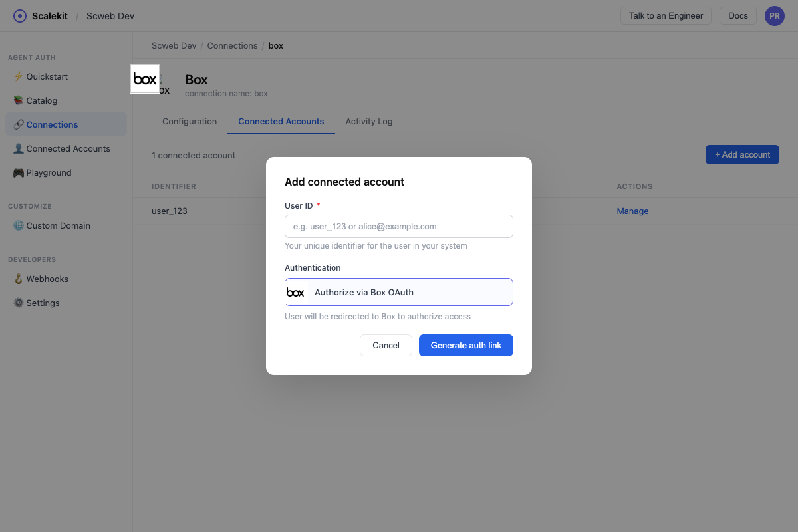Open Playground in the sidebar
798x532 pixels.
click(49, 172)
